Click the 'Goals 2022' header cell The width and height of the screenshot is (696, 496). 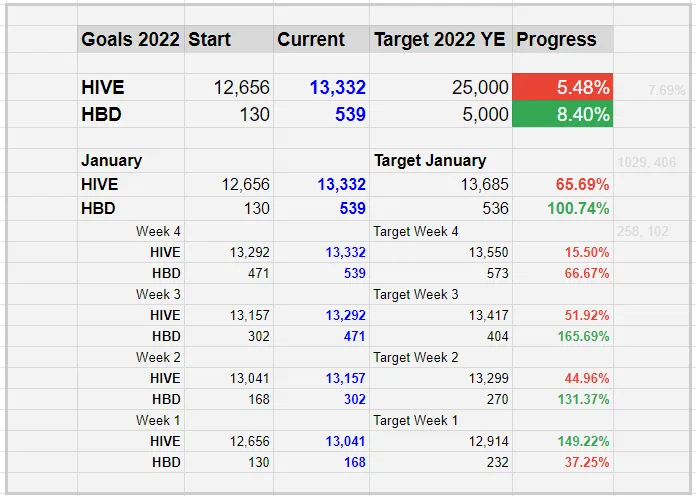[x=131, y=40]
